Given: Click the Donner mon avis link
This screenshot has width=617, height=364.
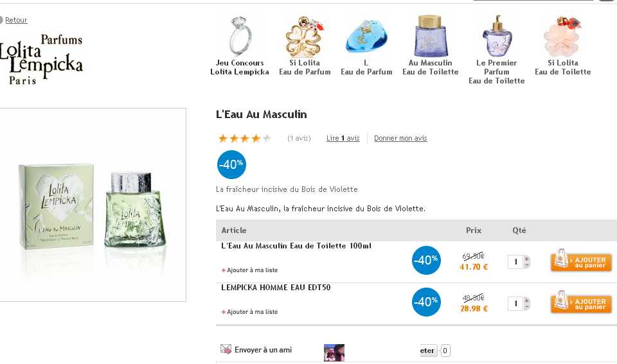Looking at the screenshot, I should 400,138.
